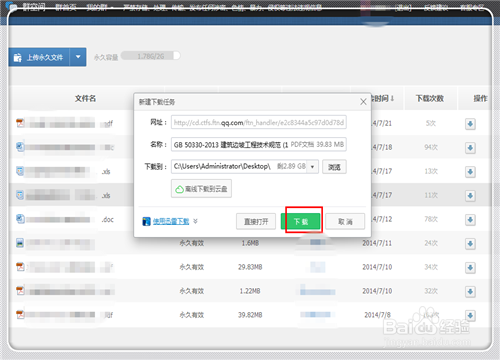500x360 pixels.
Task: Click the download arrow icon in the 5次 row
Action: pos(470,124)
